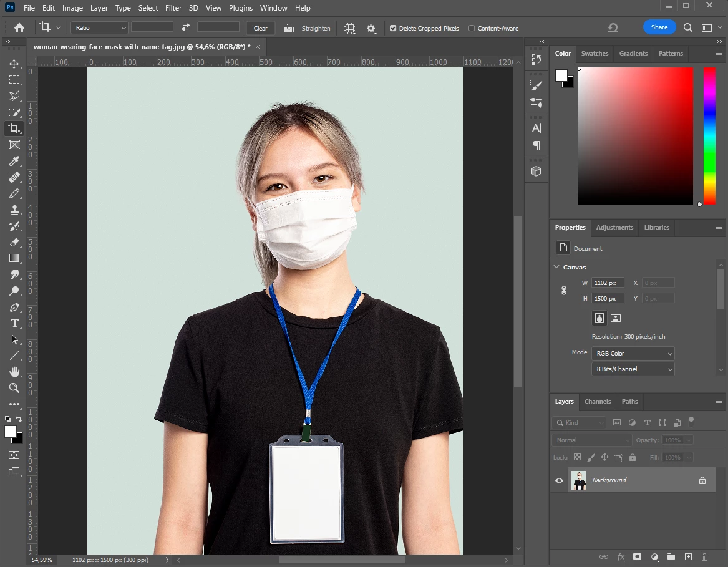Toggle the layer filter on/off switch
The width and height of the screenshot is (728, 567).
click(x=691, y=422)
